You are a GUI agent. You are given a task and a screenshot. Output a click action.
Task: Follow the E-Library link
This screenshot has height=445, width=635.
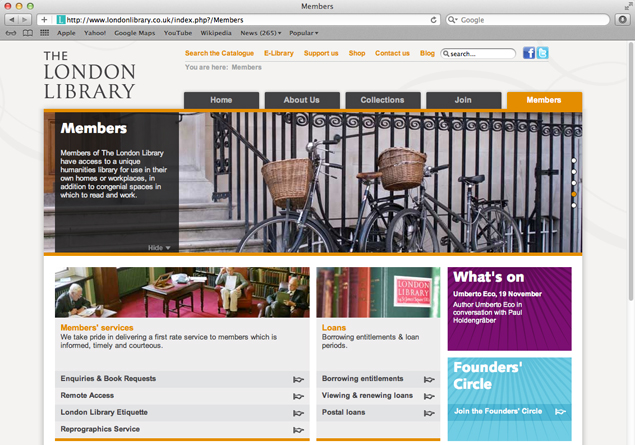pos(279,53)
